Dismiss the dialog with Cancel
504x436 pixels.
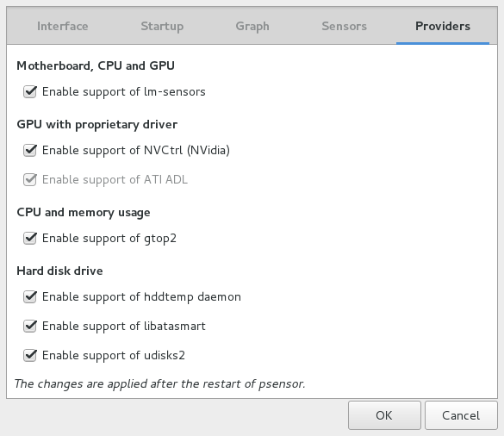click(x=461, y=415)
